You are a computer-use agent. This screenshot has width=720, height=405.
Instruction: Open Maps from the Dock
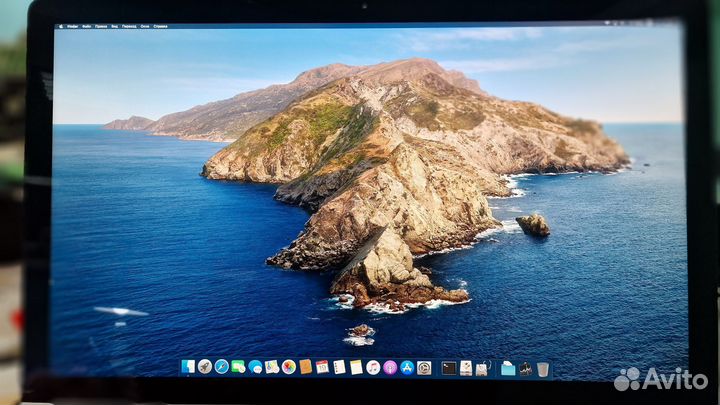[x=272, y=366]
